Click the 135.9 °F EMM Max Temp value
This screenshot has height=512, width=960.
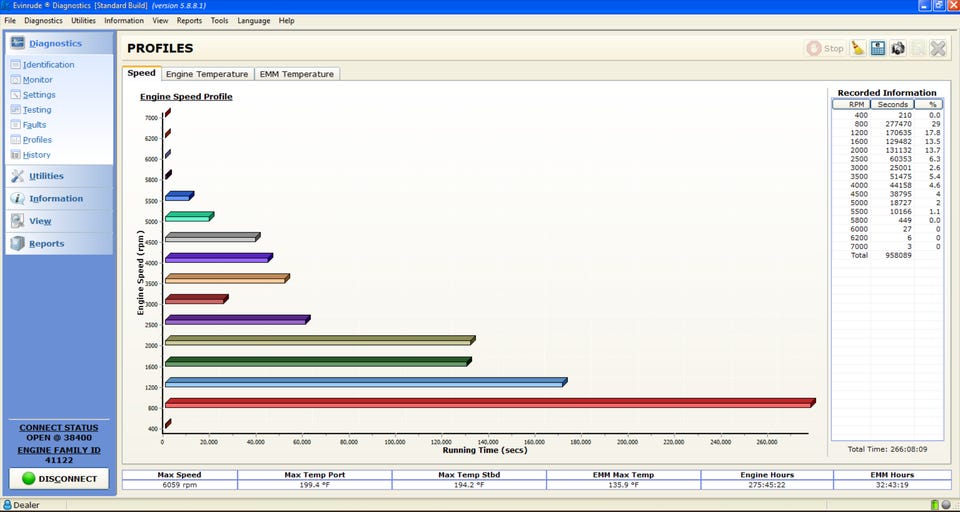pyautogui.click(x=623, y=485)
